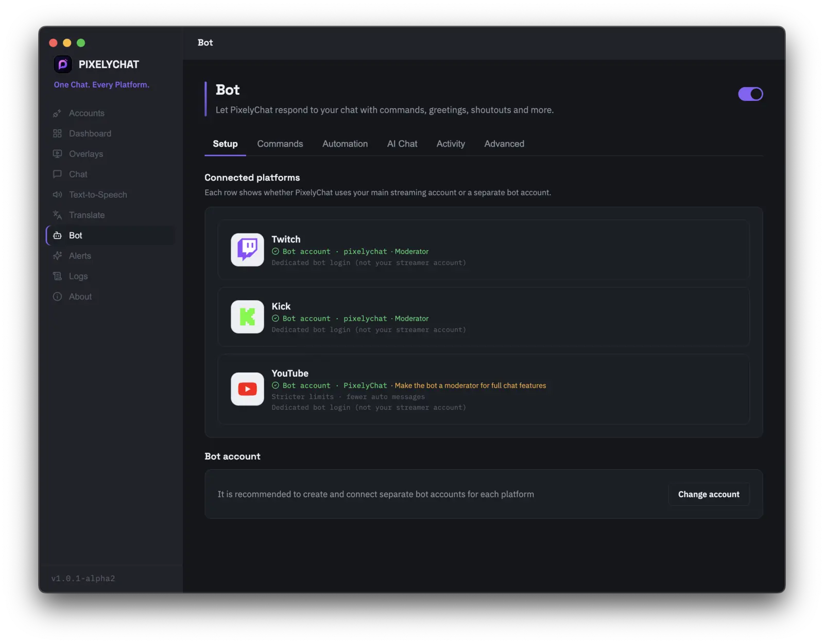Click the Alerts sparkle icon
The image size is (824, 644).
click(x=57, y=256)
